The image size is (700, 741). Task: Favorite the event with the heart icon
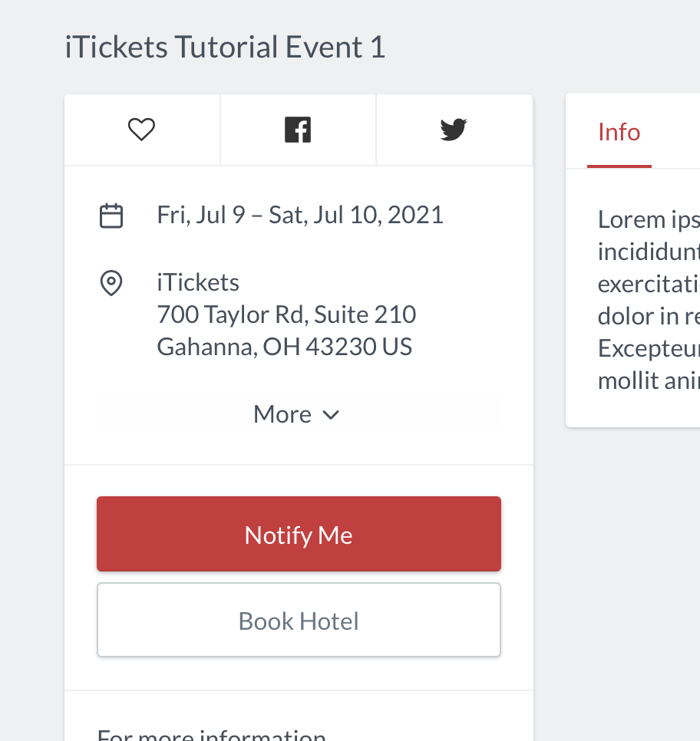pos(141,130)
